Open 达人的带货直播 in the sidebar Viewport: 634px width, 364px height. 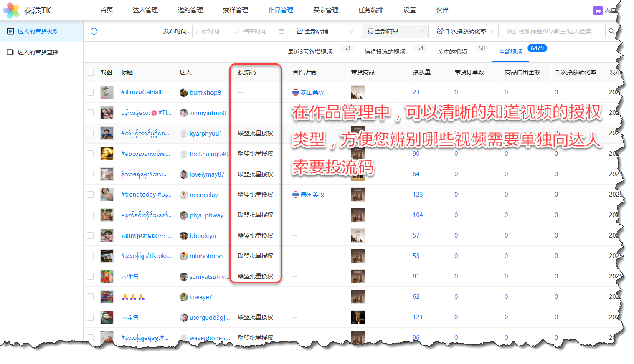[38, 52]
